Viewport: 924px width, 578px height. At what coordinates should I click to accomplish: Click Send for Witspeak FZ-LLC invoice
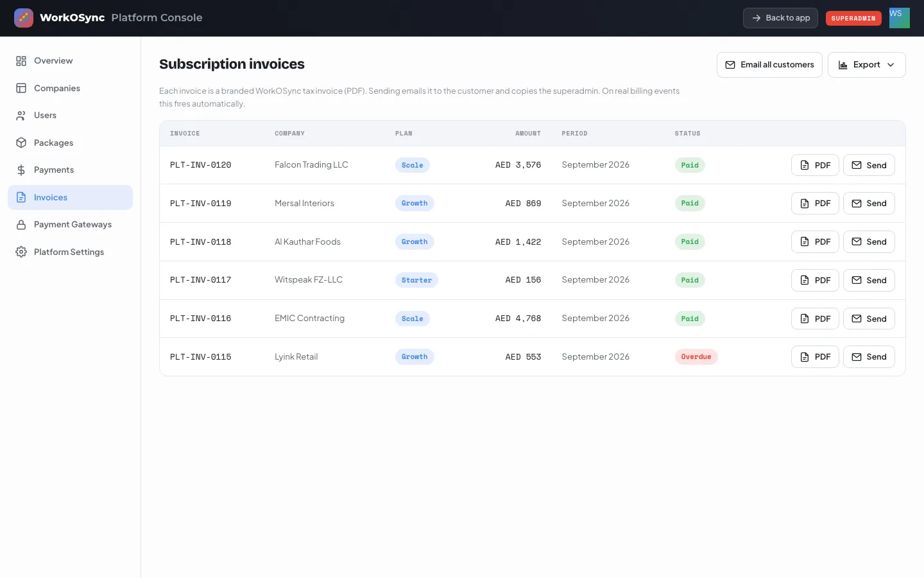[869, 280]
